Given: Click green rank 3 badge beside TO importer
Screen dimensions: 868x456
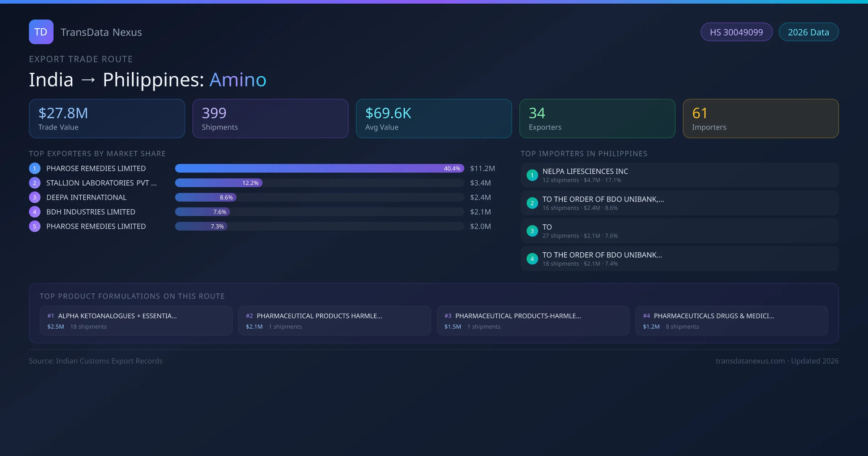Looking at the screenshot, I should (532, 231).
